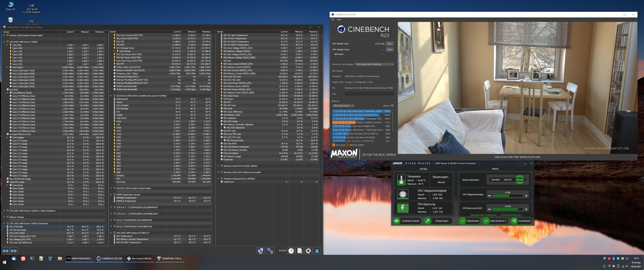This screenshot has height=270, width=644.
Task: Select Auto-OC control mode in Ryzen Master
Action: pyautogui.click(x=508, y=180)
